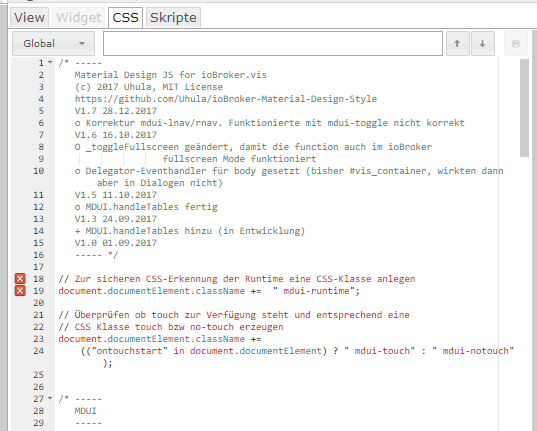Click text 'V1.0 01.09.2017'
The image size is (537, 431).
point(116,243)
